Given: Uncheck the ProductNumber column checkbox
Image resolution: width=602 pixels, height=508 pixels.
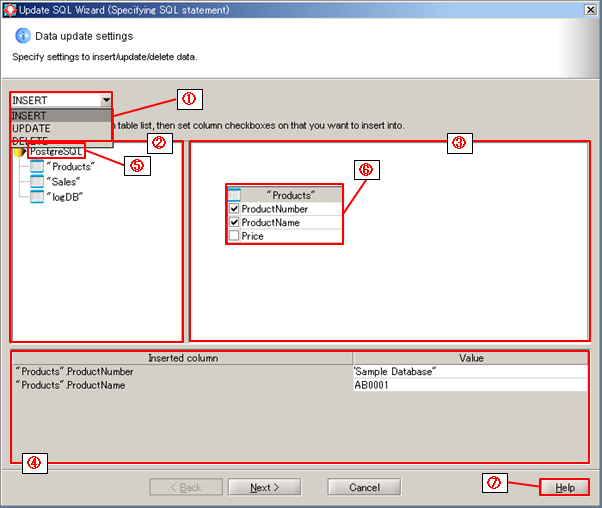Looking at the screenshot, I should (234, 209).
